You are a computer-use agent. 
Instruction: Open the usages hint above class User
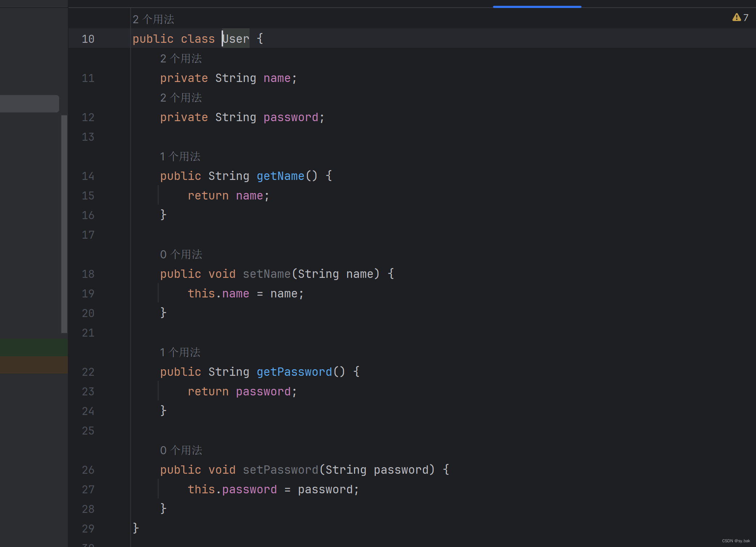[x=153, y=19]
